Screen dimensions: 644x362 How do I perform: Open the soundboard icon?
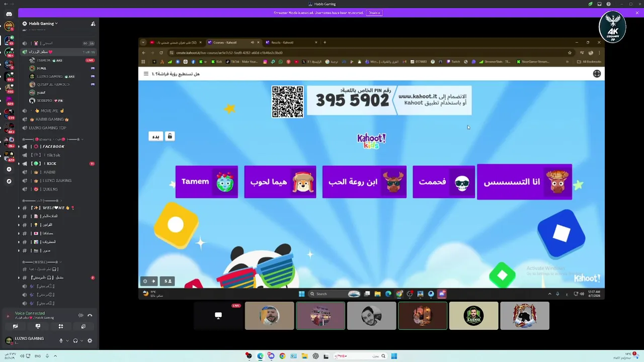(84, 326)
